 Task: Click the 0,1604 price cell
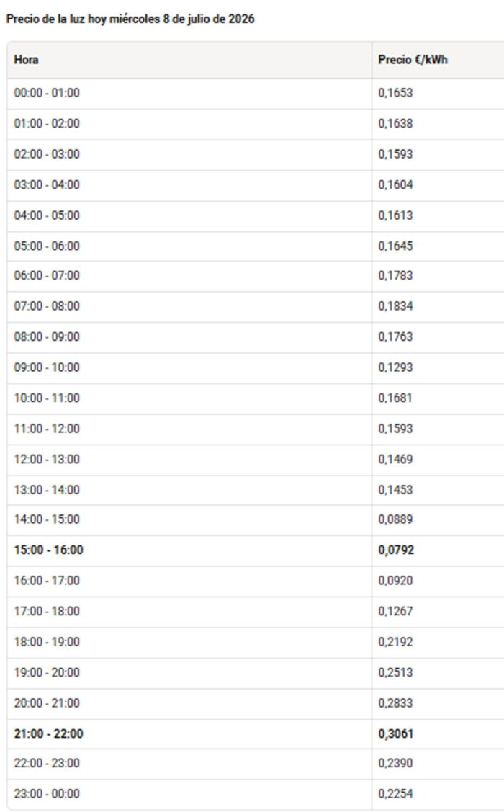(395, 185)
